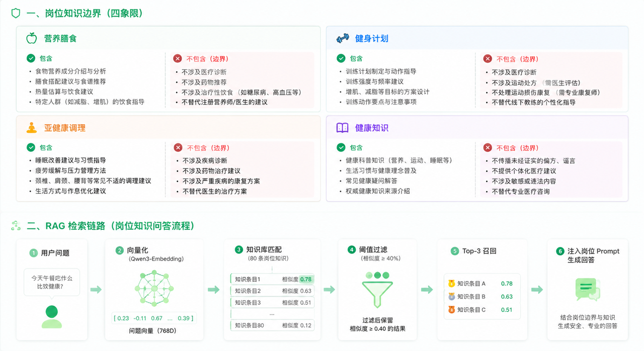Click the 训练强度与频率建议 bullet
This screenshot has height=351, width=644.
[x=374, y=81]
